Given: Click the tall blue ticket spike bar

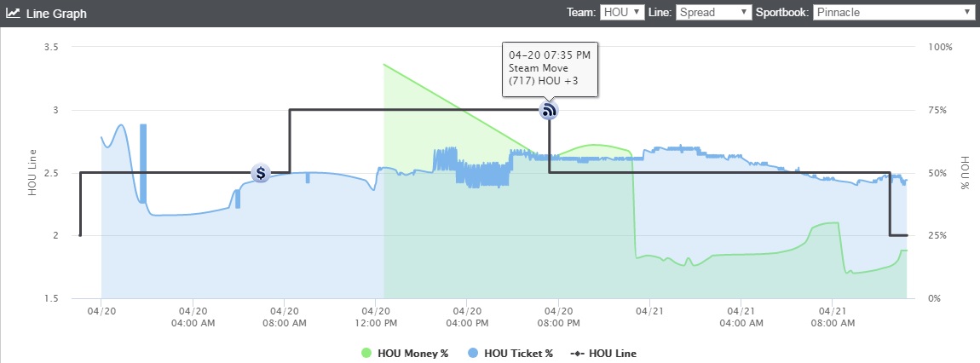Looking at the screenshot, I should tap(143, 164).
